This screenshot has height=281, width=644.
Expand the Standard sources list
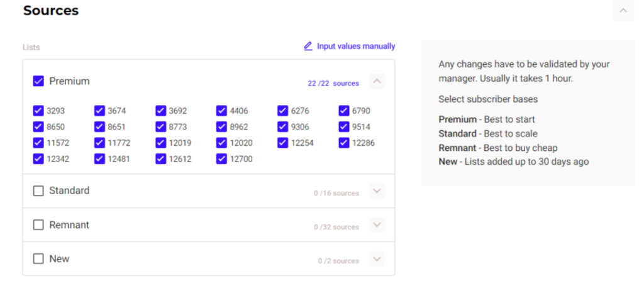[x=377, y=191]
